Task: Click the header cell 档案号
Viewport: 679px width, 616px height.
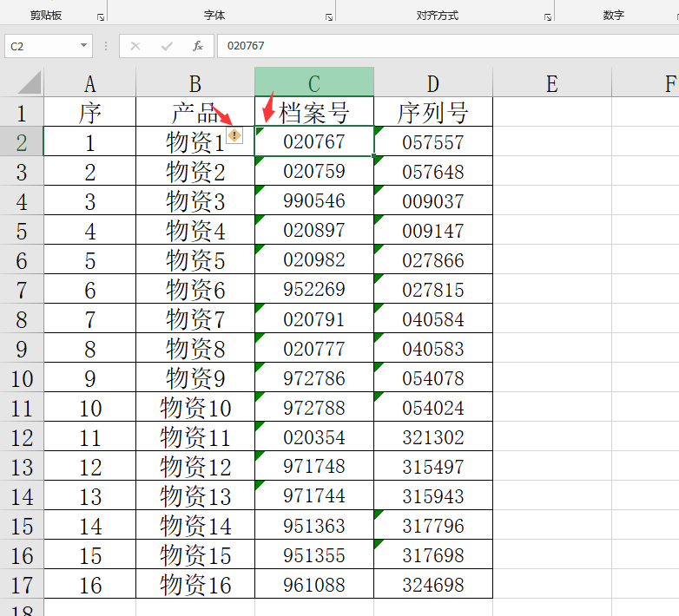Action: [314, 112]
